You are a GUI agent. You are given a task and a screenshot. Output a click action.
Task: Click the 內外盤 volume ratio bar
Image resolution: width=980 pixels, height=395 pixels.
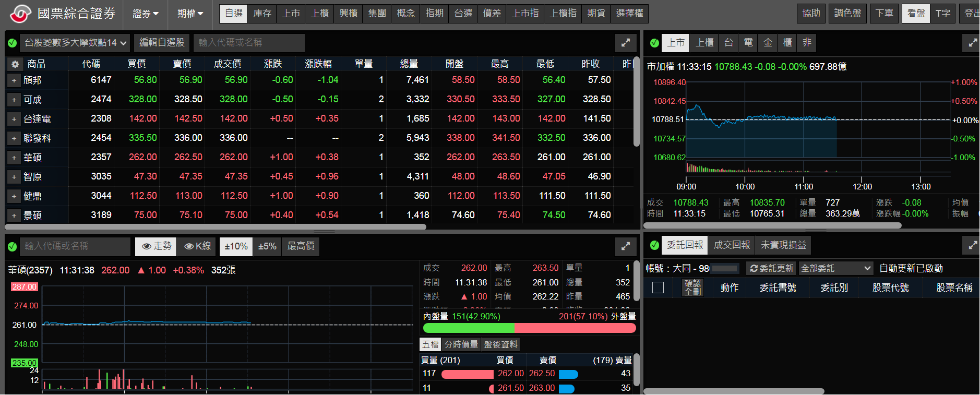click(529, 328)
